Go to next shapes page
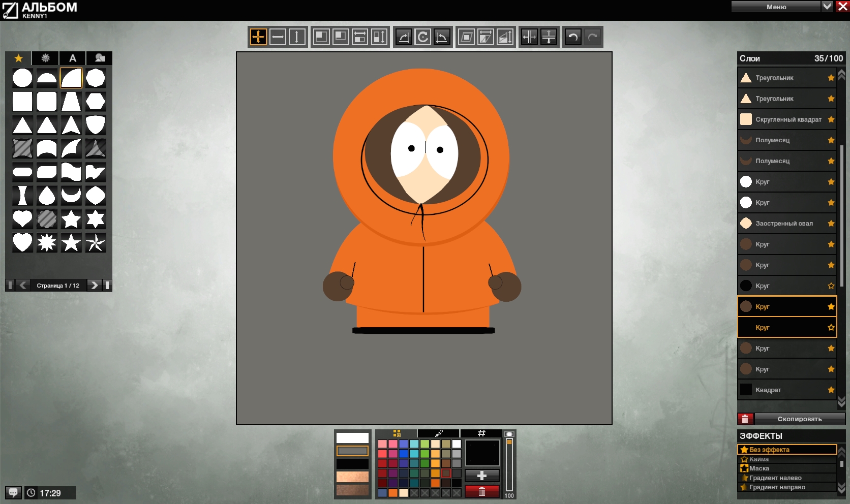This screenshot has height=504, width=850. tap(94, 285)
